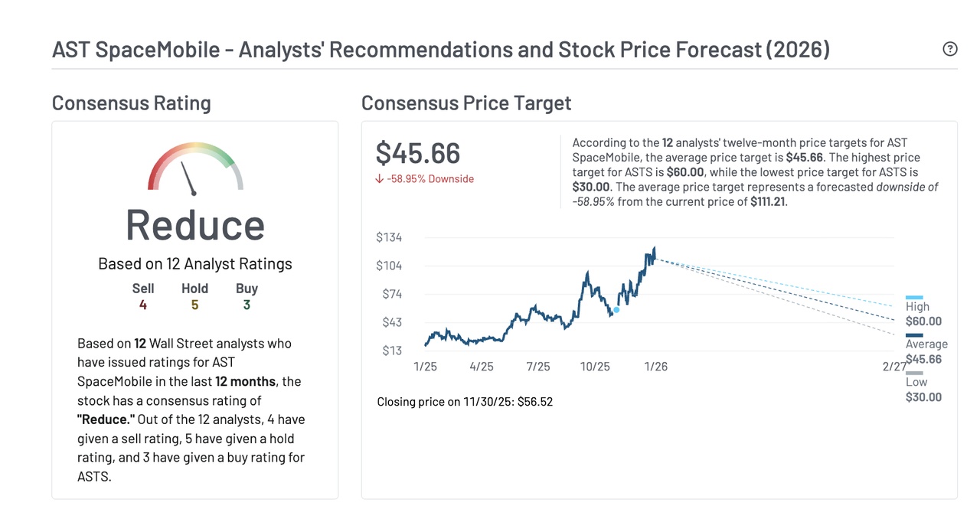This screenshot has width=980, height=509.
Task: Click the $30.00 low price target value
Action: click(923, 397)
